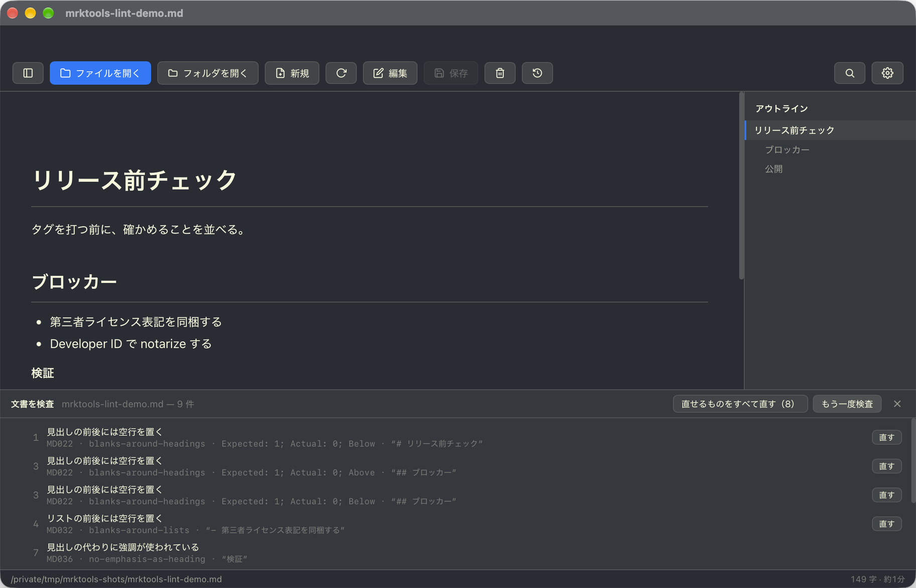Fix the MD022 Below ## ブロッカー issue
Screen dimensions: 916x588
(886, 495)
